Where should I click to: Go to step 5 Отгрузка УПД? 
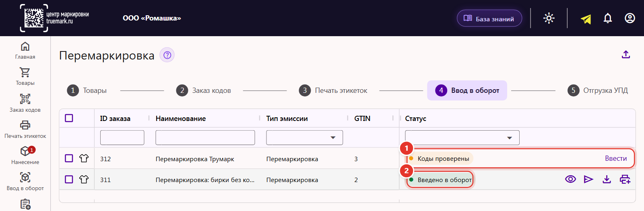pyautogui.click(x=598, y=90)
